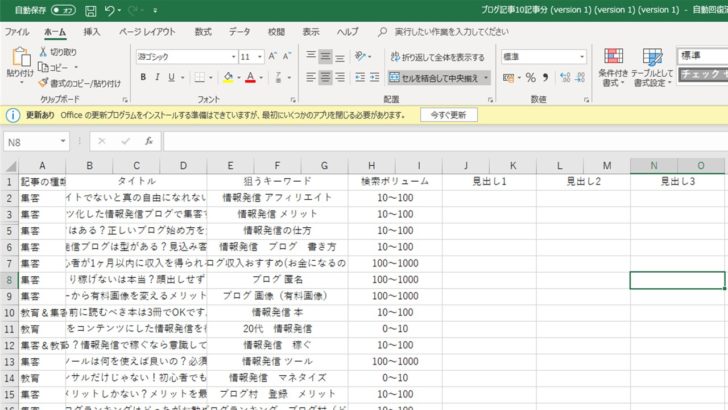Open the ファイル tab
The height and width of the screenshot is (410, 728).
point(17,32)
